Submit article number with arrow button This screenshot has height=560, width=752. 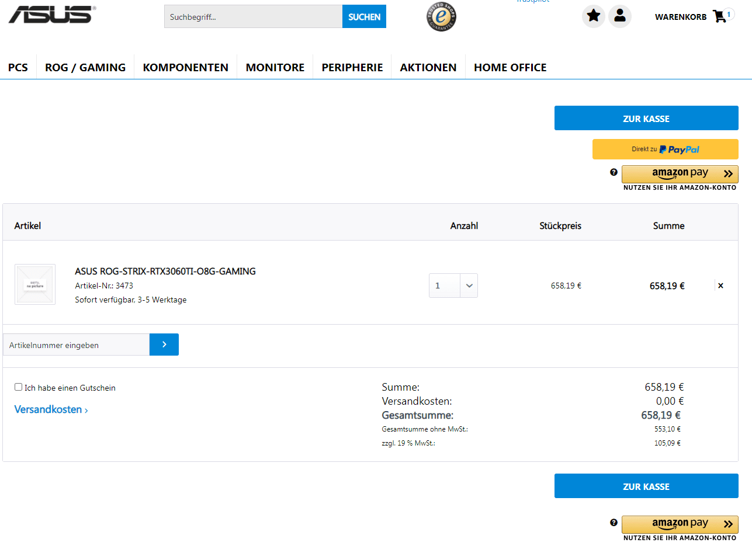[164, 345]
